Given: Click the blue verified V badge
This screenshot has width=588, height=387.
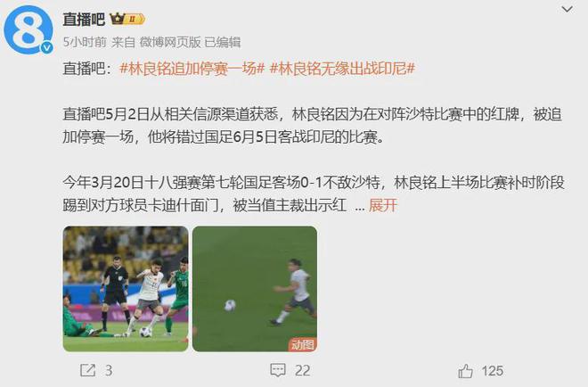Looking at the screenshot, I should [x=47, y=47].
